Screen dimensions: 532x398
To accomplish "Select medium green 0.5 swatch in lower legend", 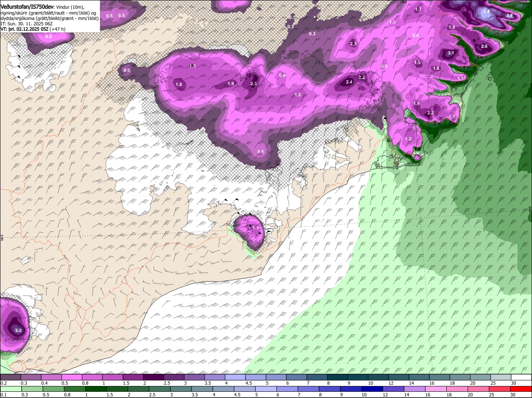I will (x=54, y=389).
